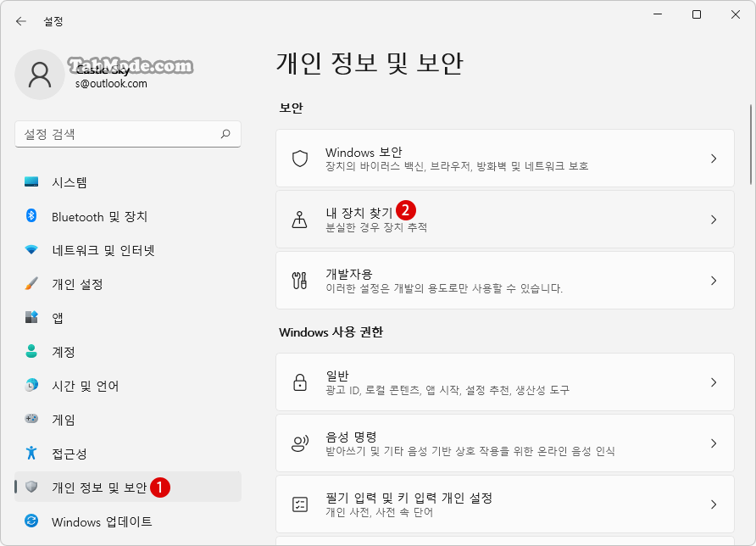Viewport: 756px width, 546px height.
Task: Click the 개인 설정 paintbrush icon
Action: [31, 284]
